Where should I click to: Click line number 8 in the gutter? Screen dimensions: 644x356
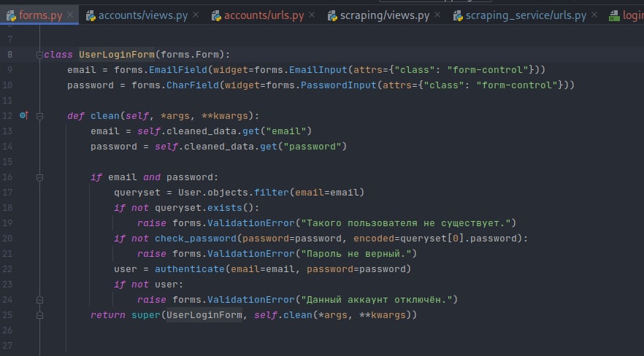9,55
